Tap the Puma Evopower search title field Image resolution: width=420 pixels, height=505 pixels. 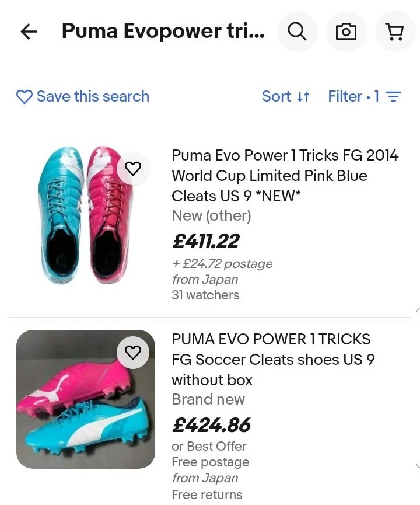[163, 32]
